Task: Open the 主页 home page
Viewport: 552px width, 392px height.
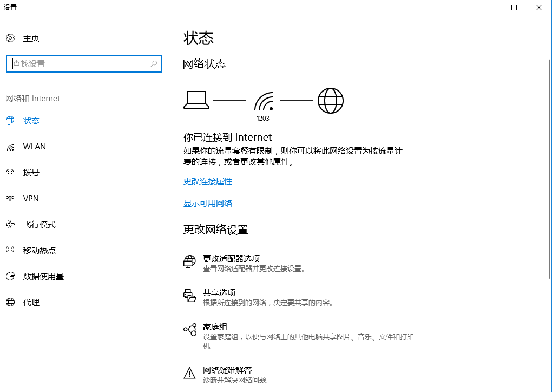Action: click(31, 38)
